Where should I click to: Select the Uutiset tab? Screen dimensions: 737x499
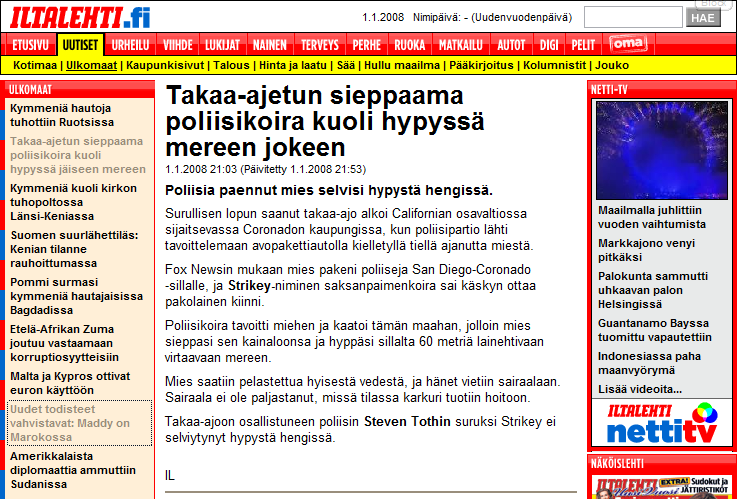[80, 45]
